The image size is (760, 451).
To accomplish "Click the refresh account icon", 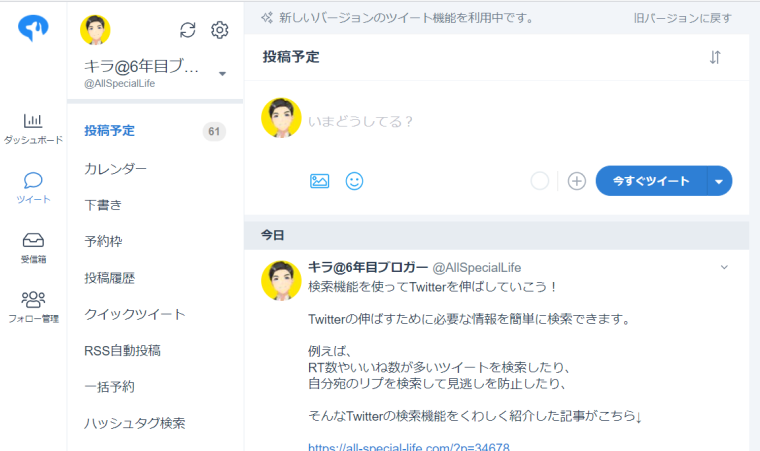I will click(187, 30).
